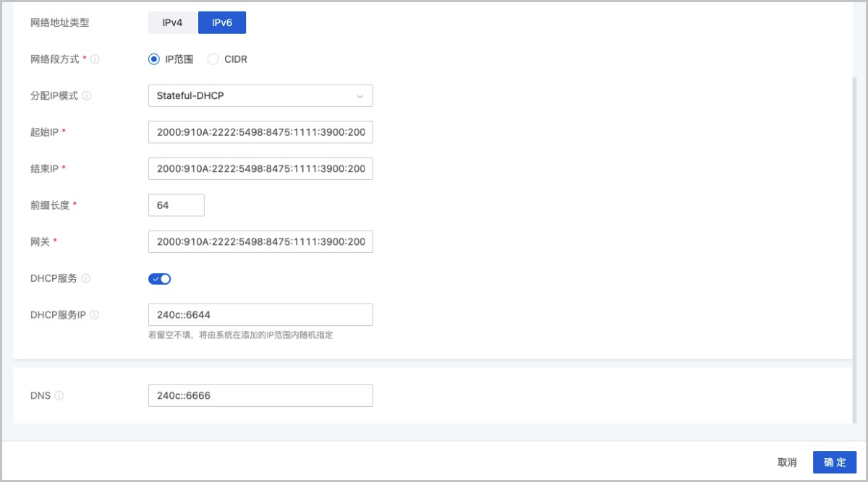Click the info icon beside DHCP服务
This screenshot has width=868, height=482.
pyautogui.click(x=86, y=278)
